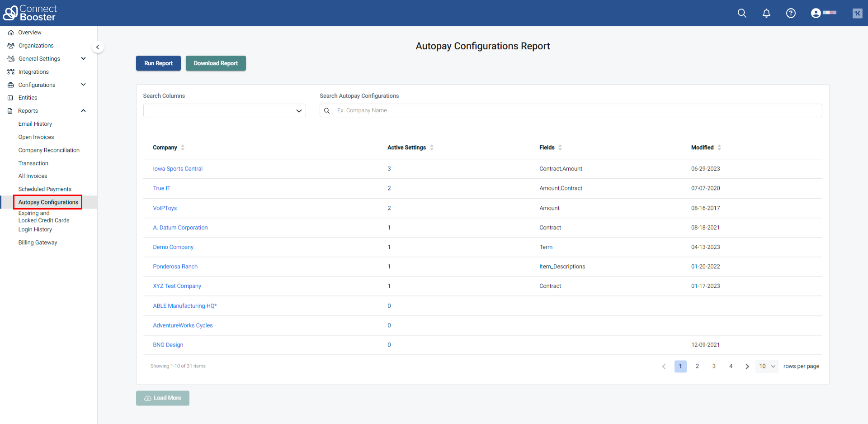Collapse Reports submenu chevron
868x424 pixels.
[x=83, y=111]
